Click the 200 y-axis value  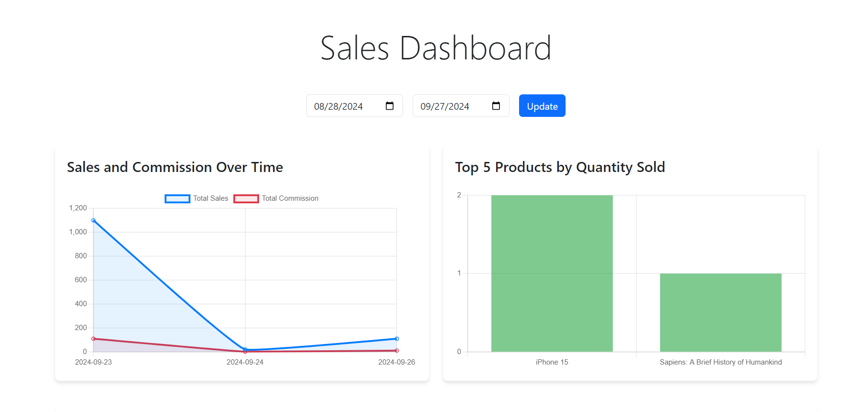[x=81, y=328]
